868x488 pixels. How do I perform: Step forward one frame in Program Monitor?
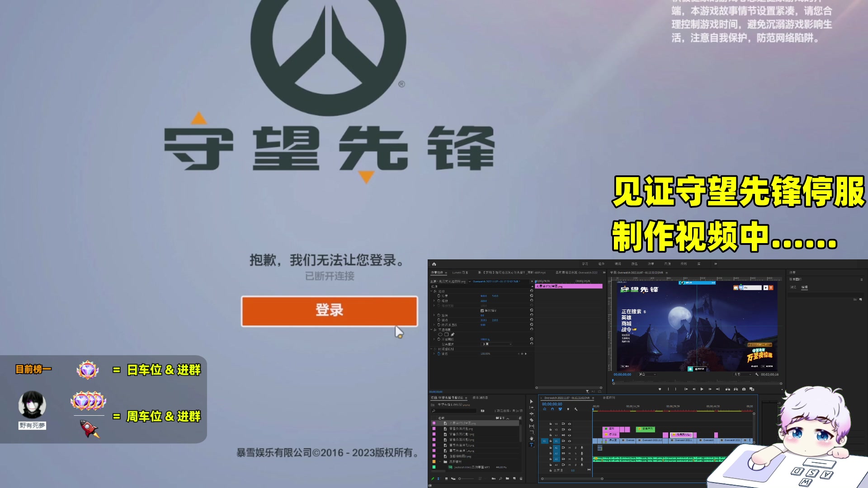pos(710,389)
